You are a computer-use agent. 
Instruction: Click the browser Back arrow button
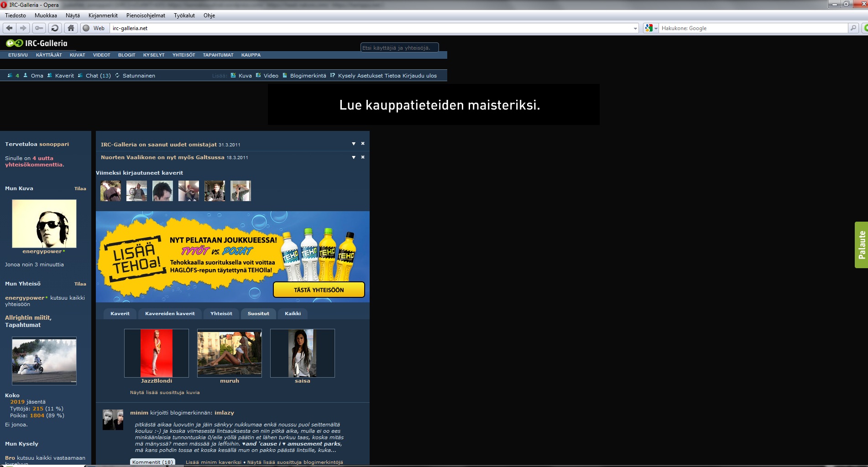click(x=9, y=28)
